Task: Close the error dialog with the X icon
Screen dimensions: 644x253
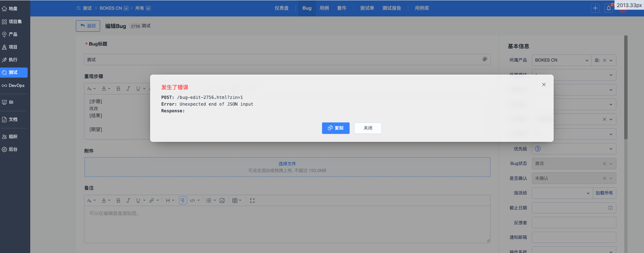Action: tap(544, 85)
